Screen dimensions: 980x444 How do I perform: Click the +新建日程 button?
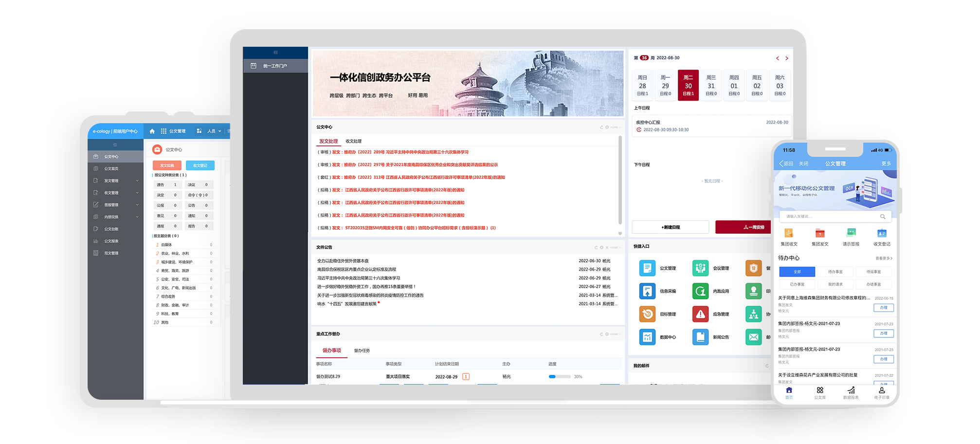[670, 227]
